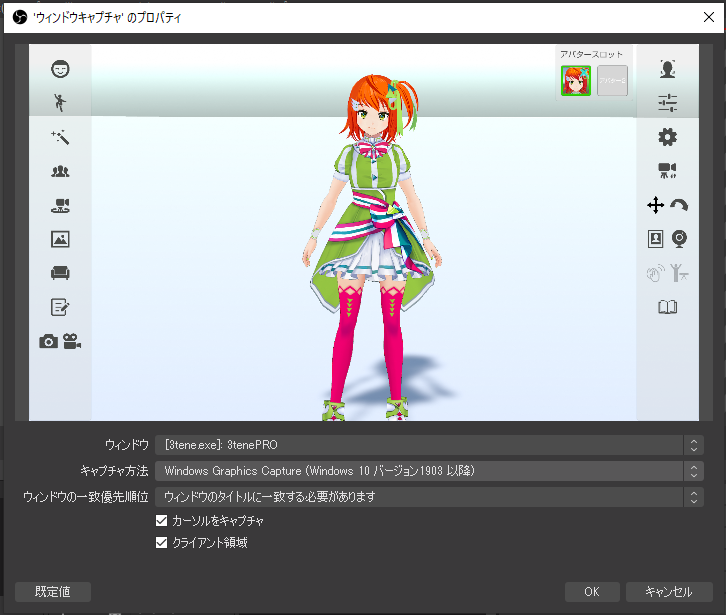Click the face expression icon in 3tene preview
This screenshot has width=726, height=615.
(60, 69)
